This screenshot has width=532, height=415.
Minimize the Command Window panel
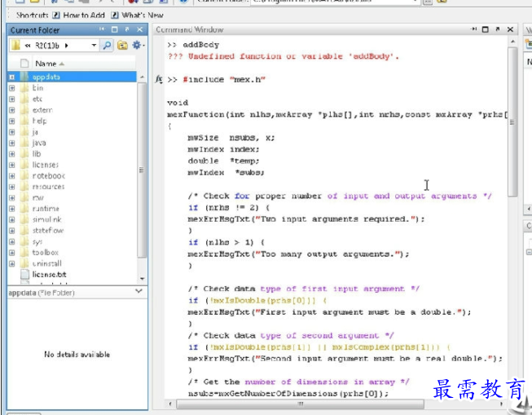473,29
